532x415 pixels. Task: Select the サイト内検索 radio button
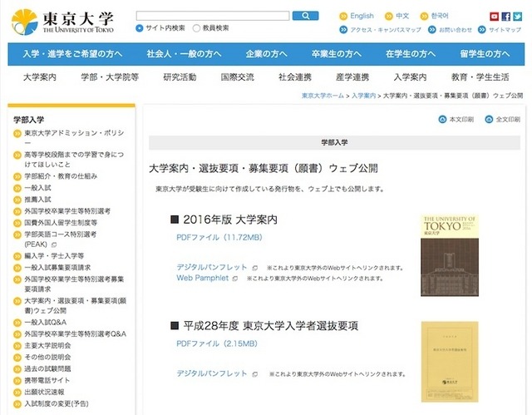(x=139, y=28)
